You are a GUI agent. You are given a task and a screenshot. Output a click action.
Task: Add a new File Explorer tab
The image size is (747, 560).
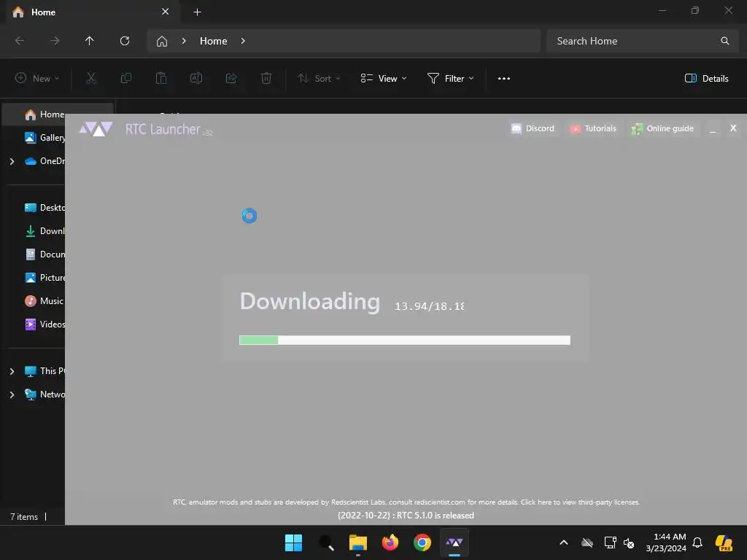pyautogui.click(x=197, y=12)
